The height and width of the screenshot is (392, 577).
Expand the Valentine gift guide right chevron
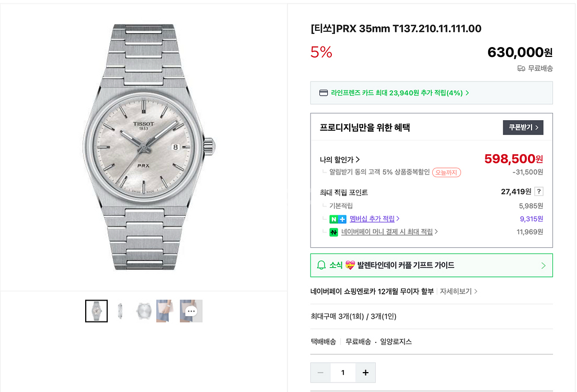coord(543,266)
